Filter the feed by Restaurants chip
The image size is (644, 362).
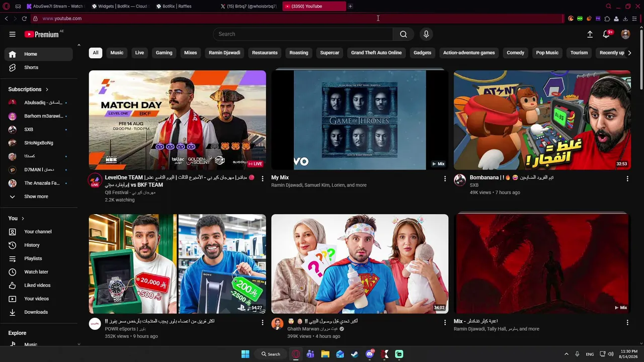[x=265, y=53]
